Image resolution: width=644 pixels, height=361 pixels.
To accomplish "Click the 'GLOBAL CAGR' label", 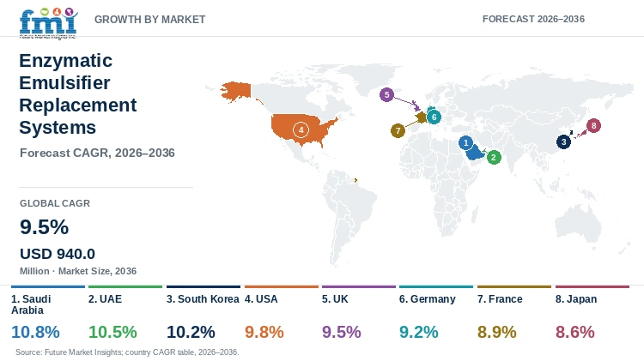I will click(55, 203).
